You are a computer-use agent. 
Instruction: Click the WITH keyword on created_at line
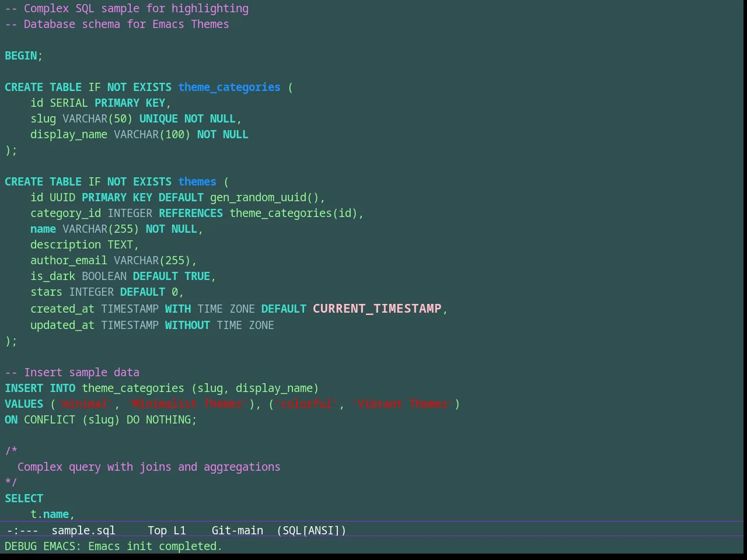178,309
